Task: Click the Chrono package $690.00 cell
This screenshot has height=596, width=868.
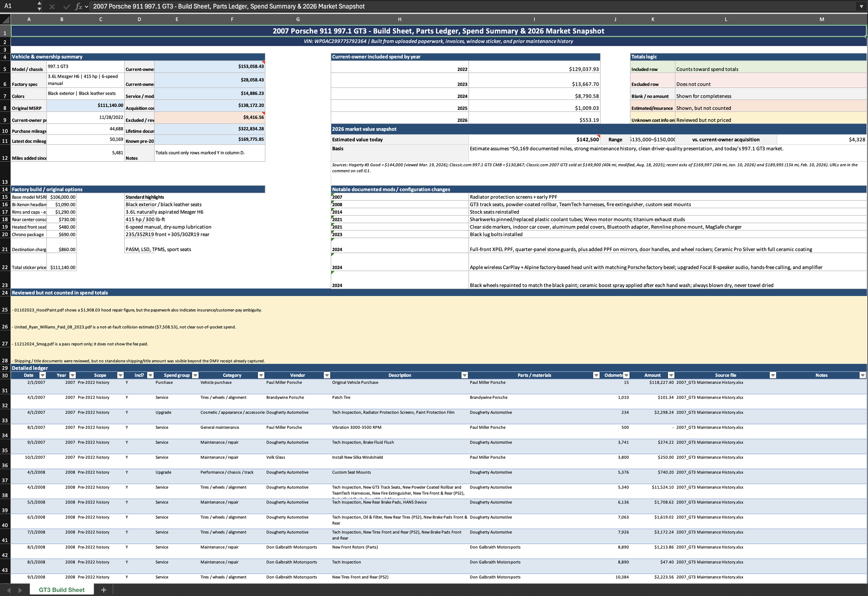Action: coord(61,234)
